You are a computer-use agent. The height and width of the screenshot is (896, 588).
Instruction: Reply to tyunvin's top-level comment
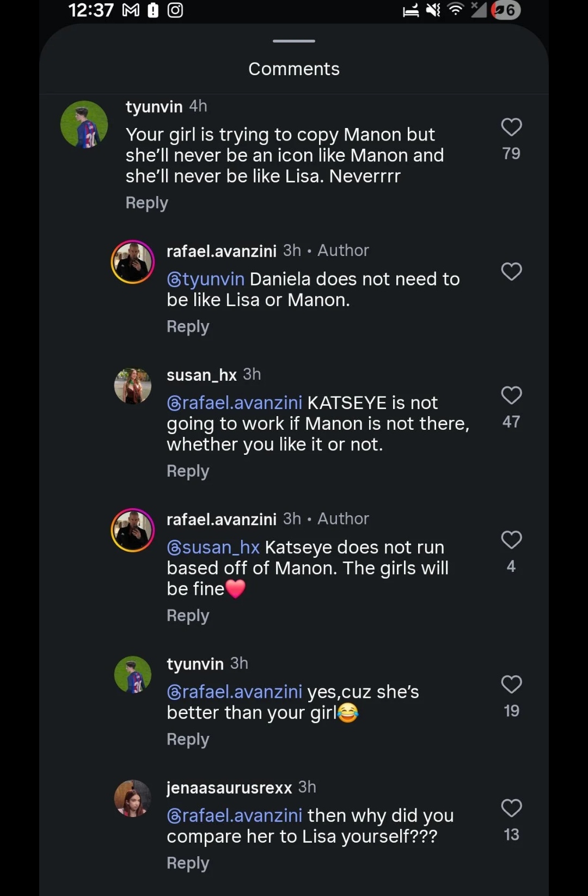(146, 203)
